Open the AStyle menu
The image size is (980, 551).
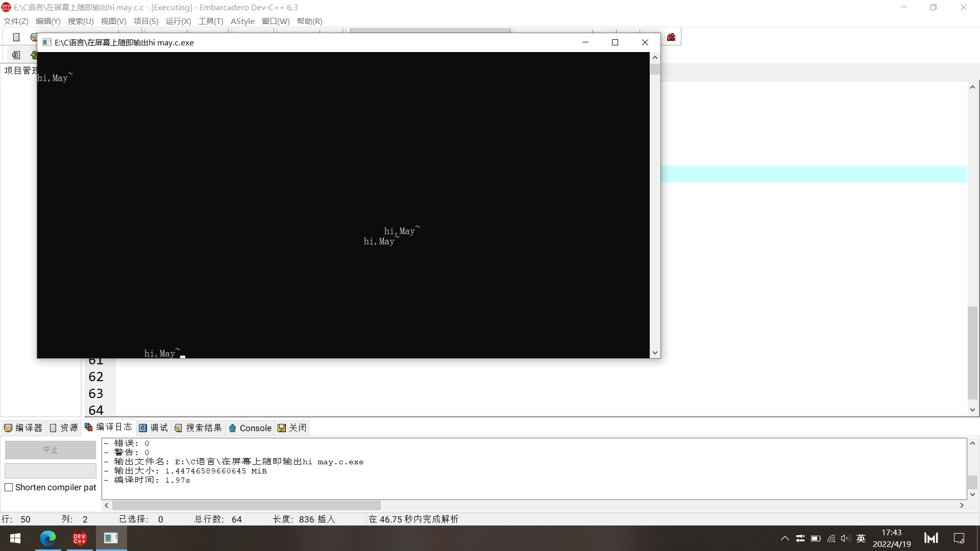[x=242, y=21]
